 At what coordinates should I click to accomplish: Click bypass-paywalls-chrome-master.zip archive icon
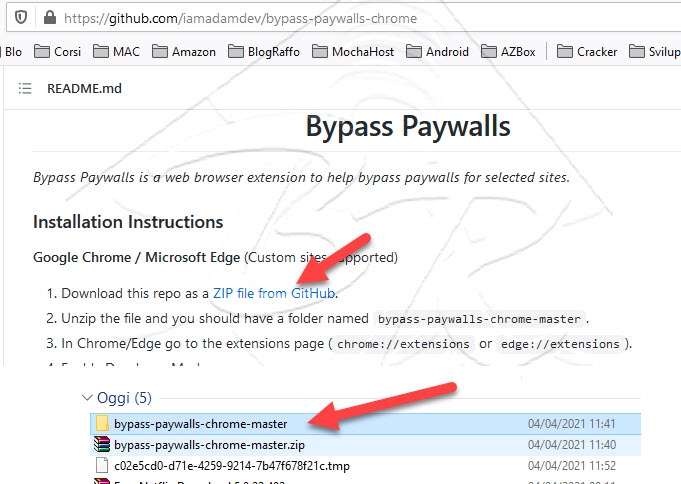pyautogui.click(x=102, y=444)
